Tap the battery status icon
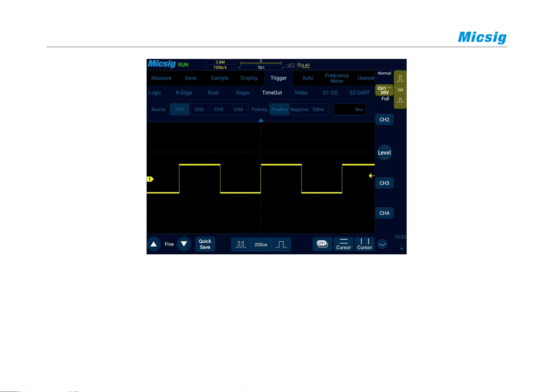 (x=402, y=247)
